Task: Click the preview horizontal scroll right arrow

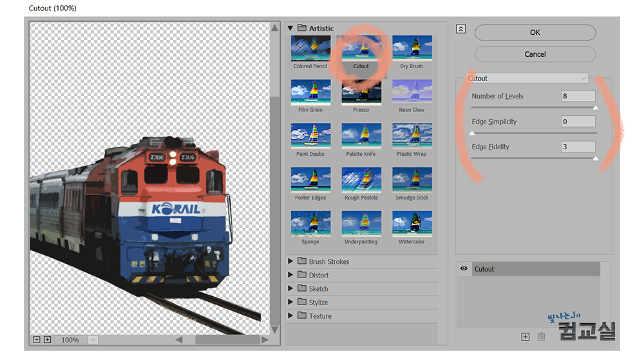Action: pos(265,339)
